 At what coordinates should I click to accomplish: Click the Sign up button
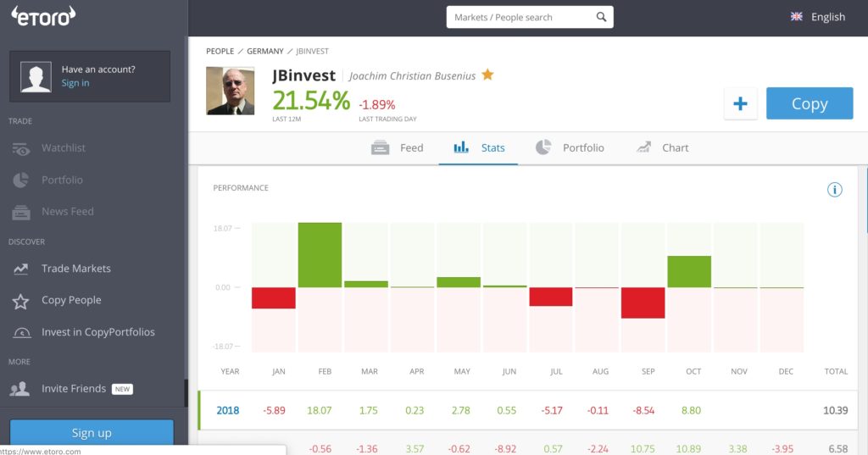92,432
